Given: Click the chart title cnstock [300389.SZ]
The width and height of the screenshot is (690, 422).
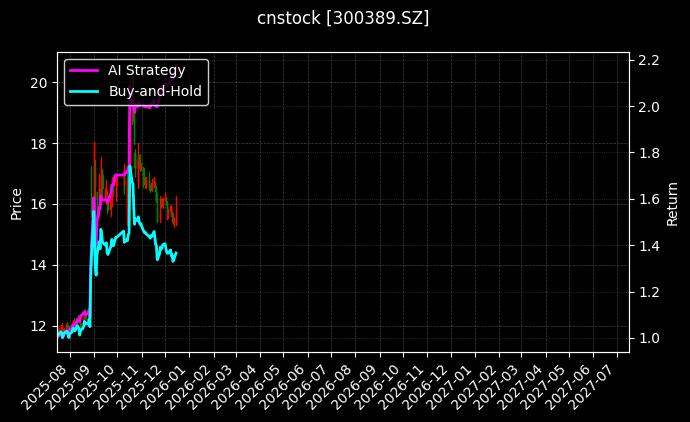Looking at the screenshot, I should 343,18.
